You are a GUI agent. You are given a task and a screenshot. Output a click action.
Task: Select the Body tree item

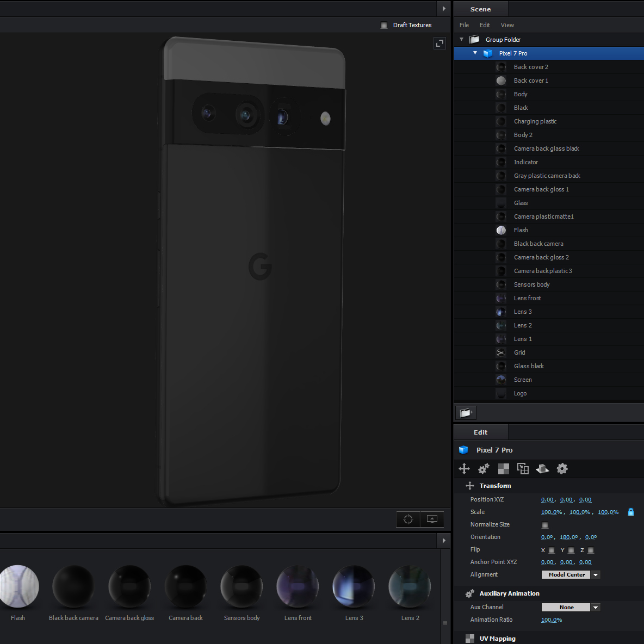(x=549, y=94)
